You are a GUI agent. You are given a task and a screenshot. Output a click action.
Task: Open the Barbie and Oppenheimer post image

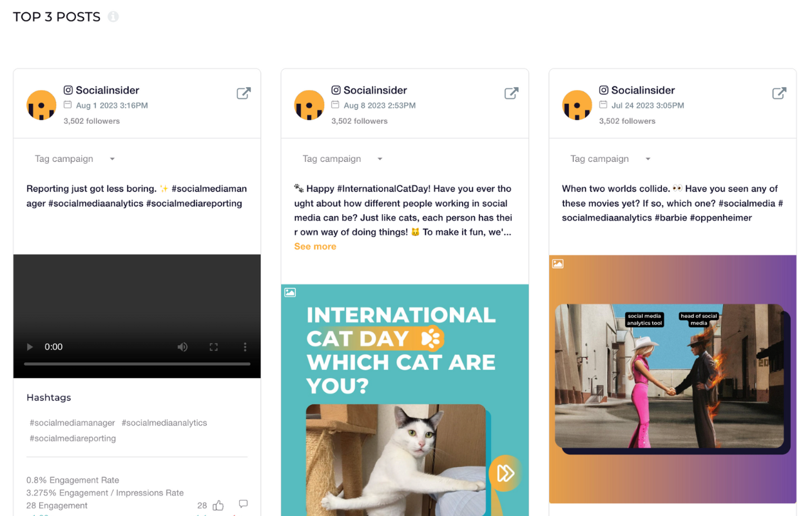tap(673, 379)
